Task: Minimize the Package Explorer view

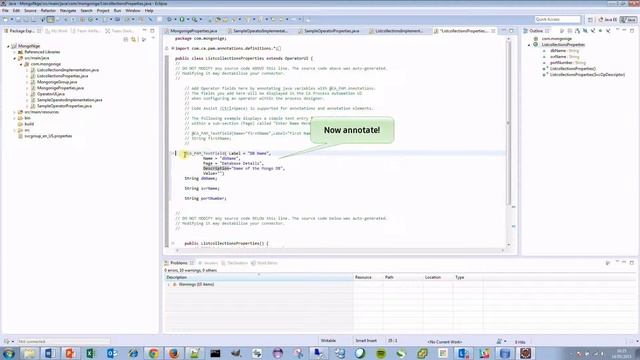Action: click(144, 31)
